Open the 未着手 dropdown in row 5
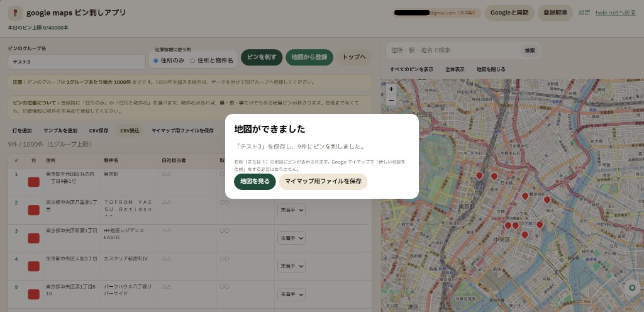The height and width of the screenshot is (312, 644). point(291,294)
